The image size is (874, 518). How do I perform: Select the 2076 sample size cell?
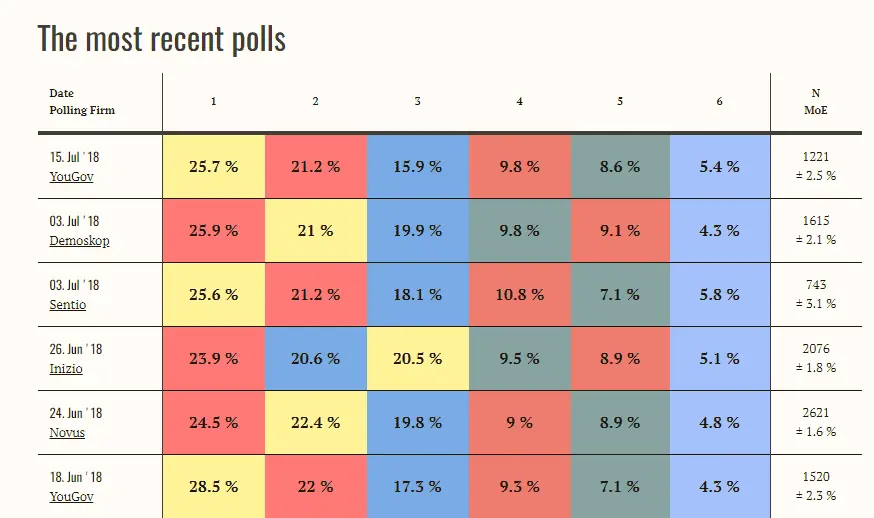(x=816, y=349)
